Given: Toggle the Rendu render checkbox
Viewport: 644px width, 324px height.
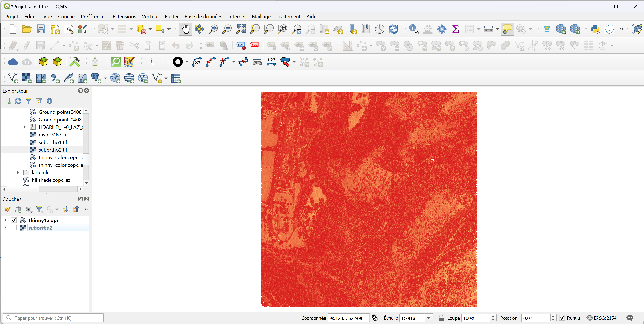Looking at the screenshot, I should coord(562,318).
